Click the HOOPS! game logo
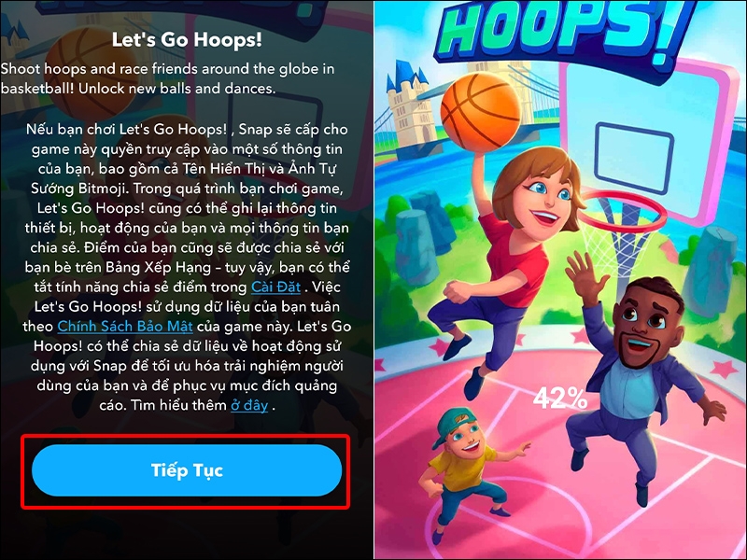 pos(562,31)
